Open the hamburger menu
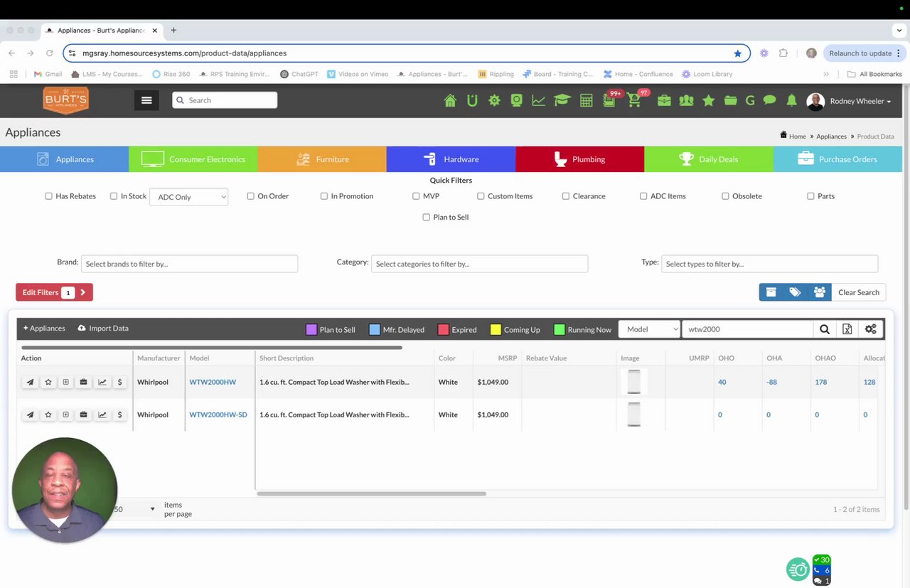The image size is (910, 588). [146, 100]
